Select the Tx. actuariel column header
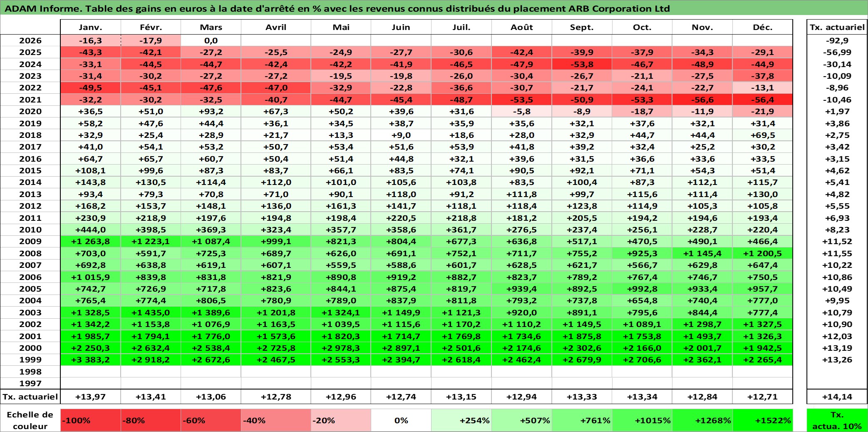The height and width of the screenshot is (432, 868). 837,27
